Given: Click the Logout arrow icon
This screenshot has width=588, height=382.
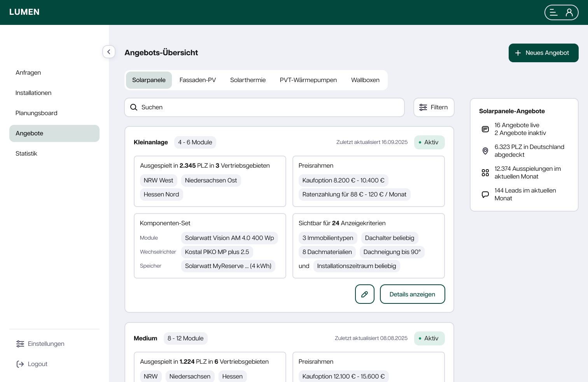Looking at the screenshot, I should coord(20,364).
